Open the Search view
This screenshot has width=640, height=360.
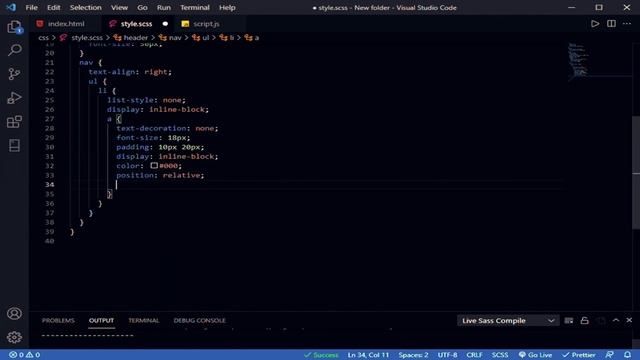14,50
